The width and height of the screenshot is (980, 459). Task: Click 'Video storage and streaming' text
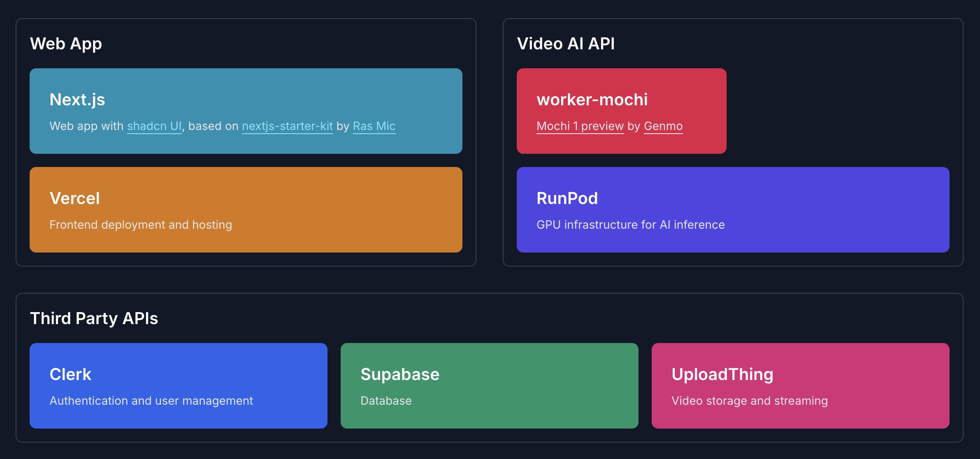point(750,401)
